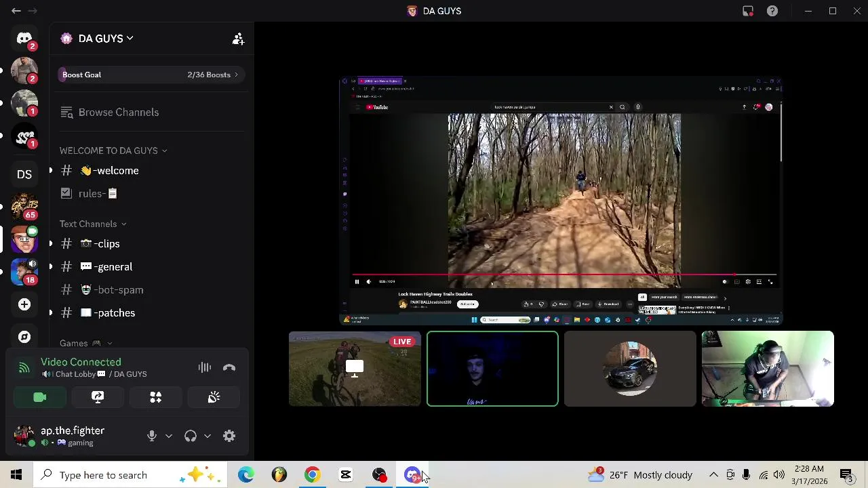
Task: Disconnect from voice with the hang-up icon
Action: click(229, 367)
